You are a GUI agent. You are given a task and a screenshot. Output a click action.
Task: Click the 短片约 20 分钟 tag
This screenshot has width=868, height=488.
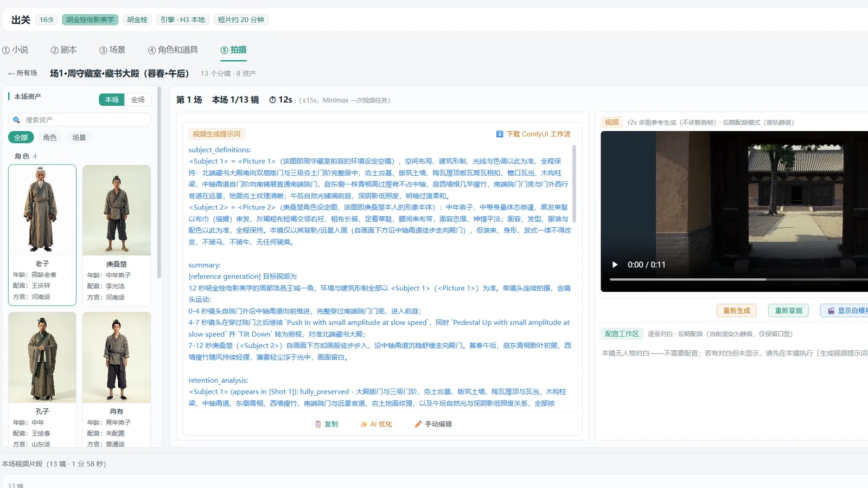[x=241, y=20]
